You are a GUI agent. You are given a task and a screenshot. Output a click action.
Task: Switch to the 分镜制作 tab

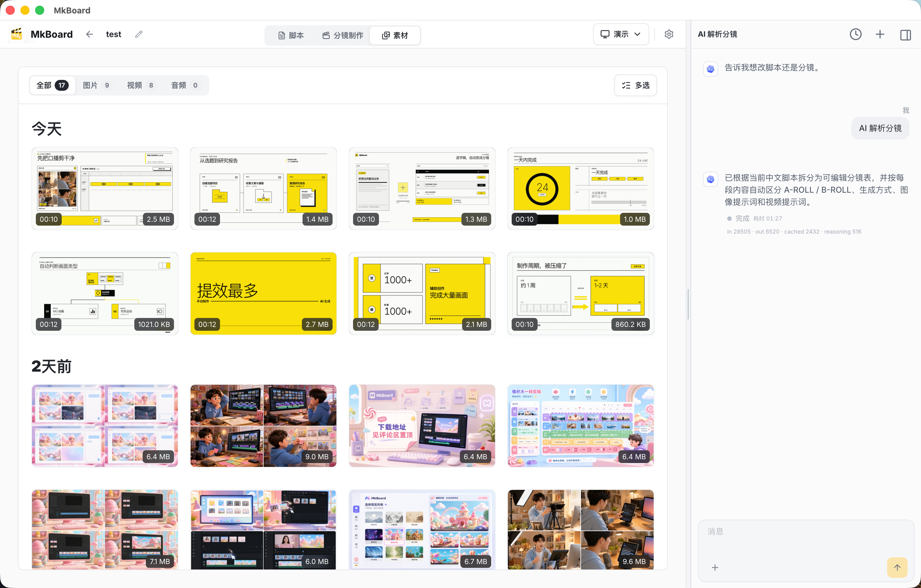click(343, 35)
